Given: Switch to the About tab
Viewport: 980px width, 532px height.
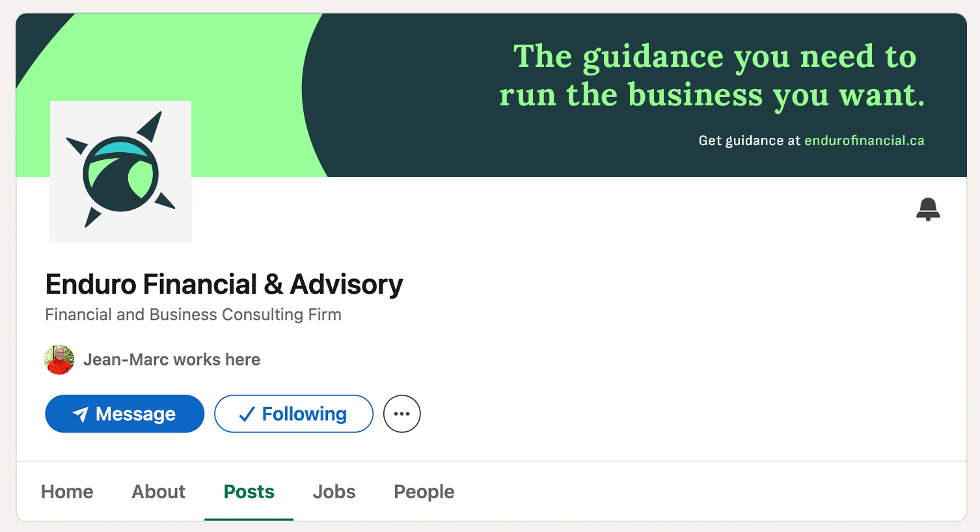Looking at the screenshot, I should click(x=158, y=492).
